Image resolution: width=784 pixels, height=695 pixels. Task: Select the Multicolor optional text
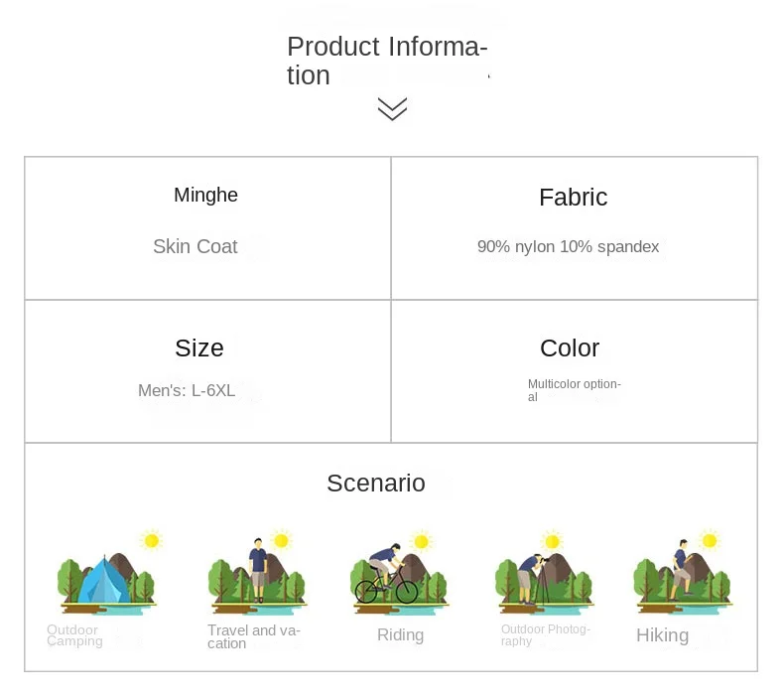click(x=575, y=390)
